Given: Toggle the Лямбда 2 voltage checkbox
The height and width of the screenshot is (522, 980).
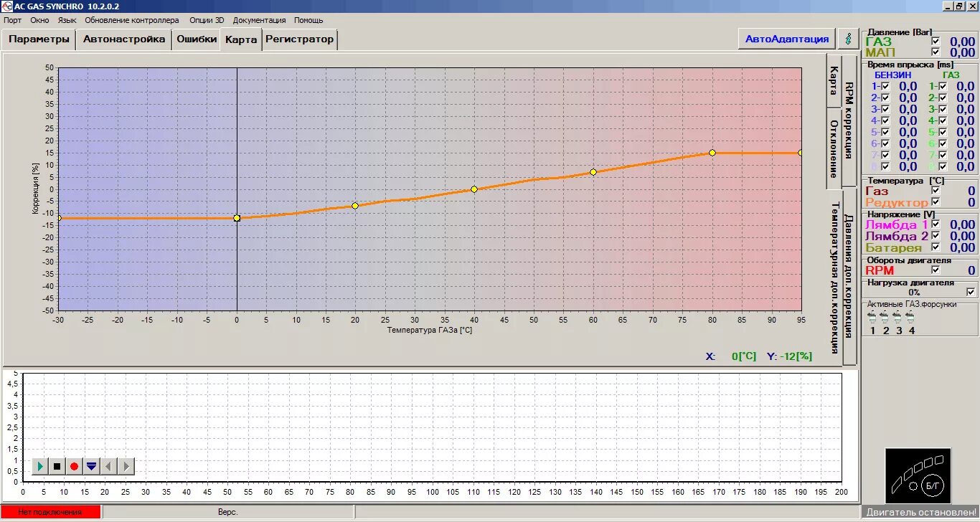Looking at the screenshot, I should (x=935, y=236).
